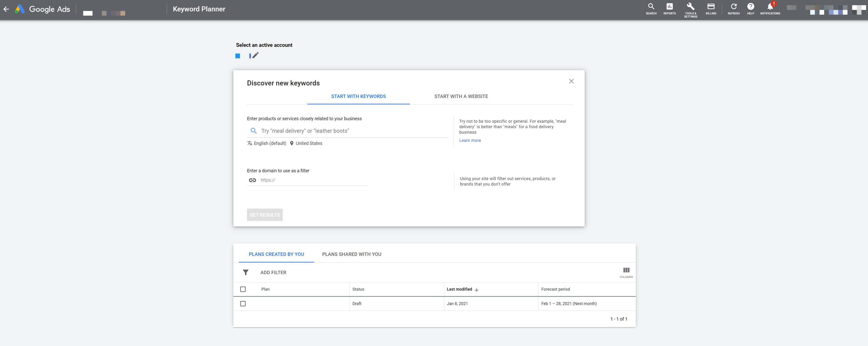
Task: Switch to START WITH A WEBSITE tab
Action: (x=461, y=96)
